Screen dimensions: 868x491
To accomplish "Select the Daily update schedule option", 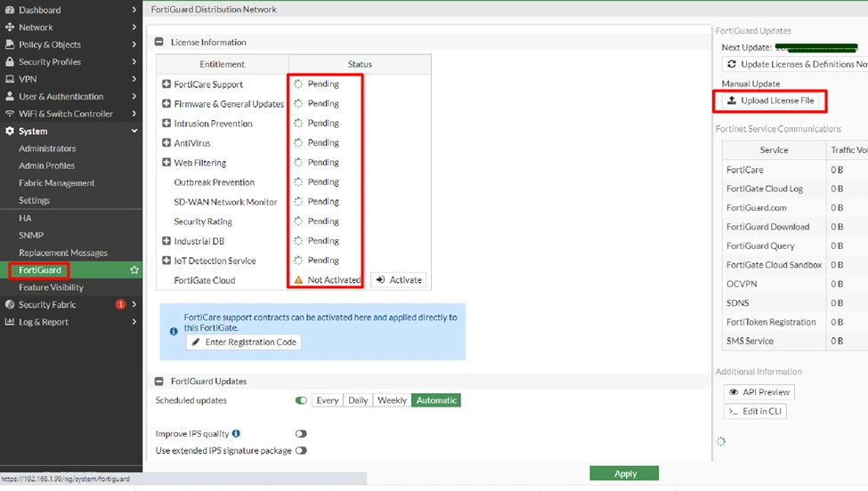I will [358, 400].
